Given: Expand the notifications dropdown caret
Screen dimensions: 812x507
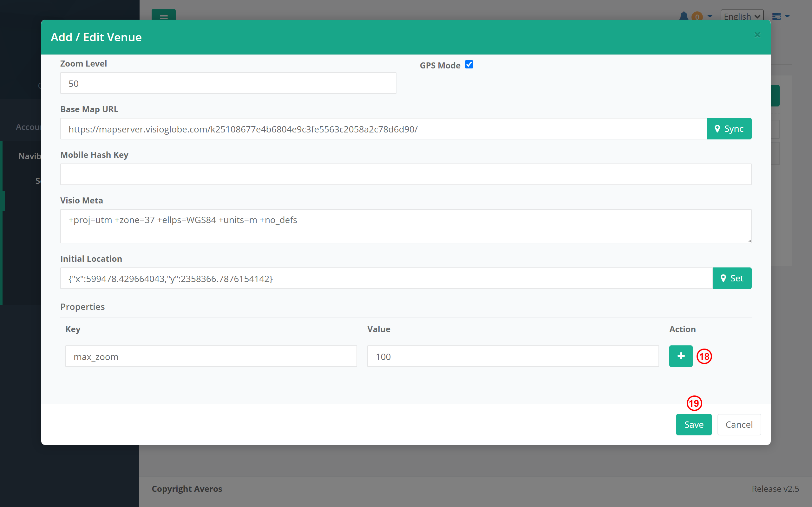Looking at the screenshot, I should click(x=710, y=16).
